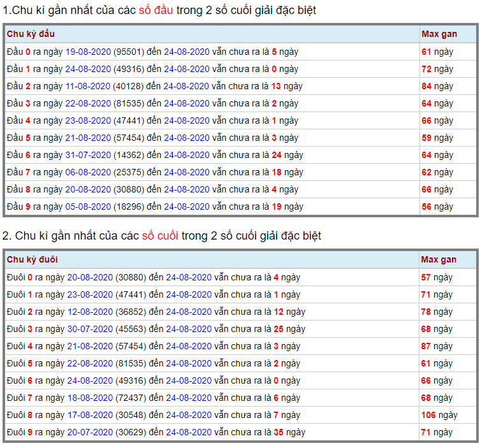
Task: Select prize number (49316) in the Đầu 1 row
Action: [129, 69]
